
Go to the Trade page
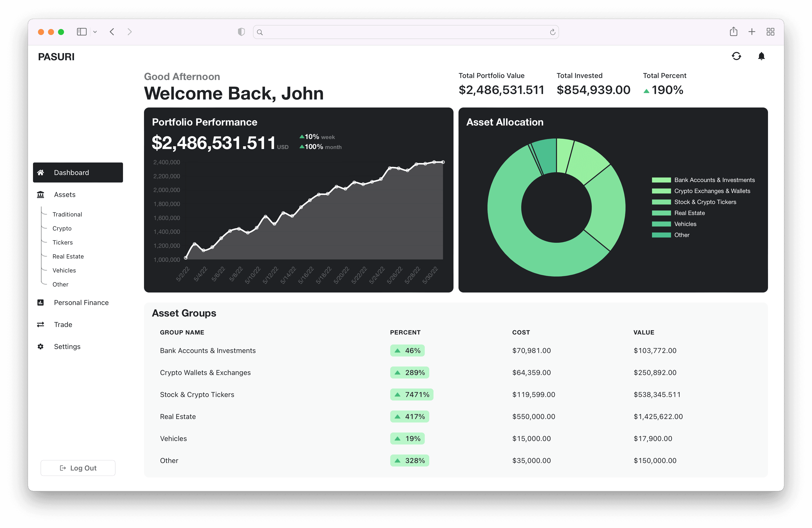[x=63, y=324]
